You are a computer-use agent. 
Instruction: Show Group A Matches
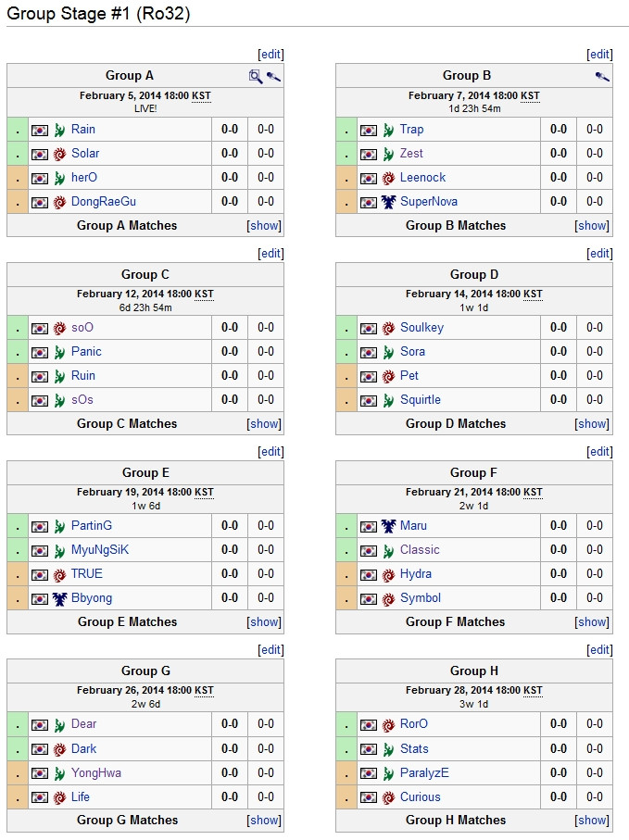(x=264, y=226)
